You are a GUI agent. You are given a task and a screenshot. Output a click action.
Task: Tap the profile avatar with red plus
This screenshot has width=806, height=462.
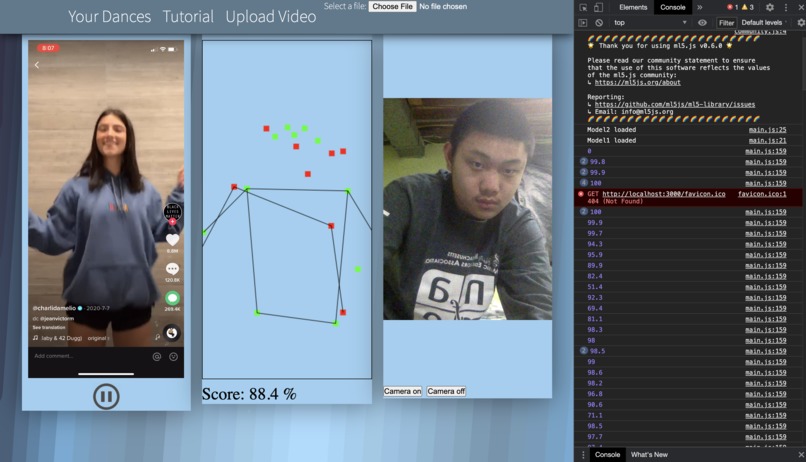(172, 213)
